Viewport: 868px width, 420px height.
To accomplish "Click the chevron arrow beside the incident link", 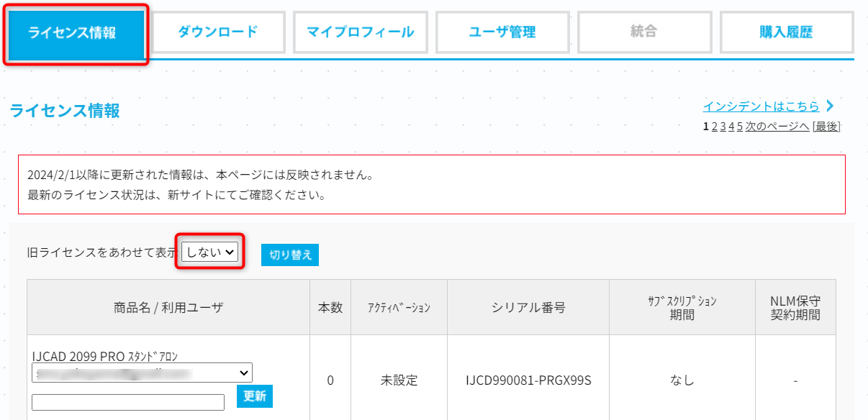I will [830, 106].
